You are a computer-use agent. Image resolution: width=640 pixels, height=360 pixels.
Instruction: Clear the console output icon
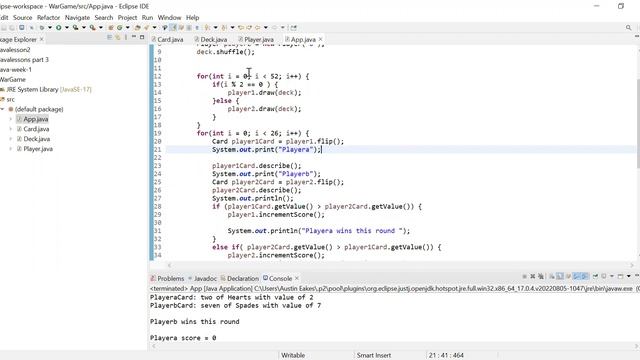click(552, 276)
